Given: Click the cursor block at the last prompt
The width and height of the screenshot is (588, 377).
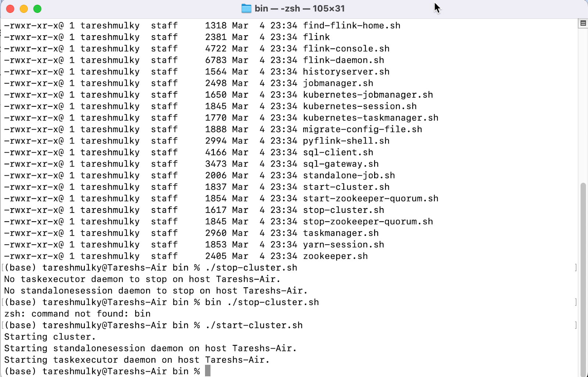Looking at the screenshot, I should (208, 371).
